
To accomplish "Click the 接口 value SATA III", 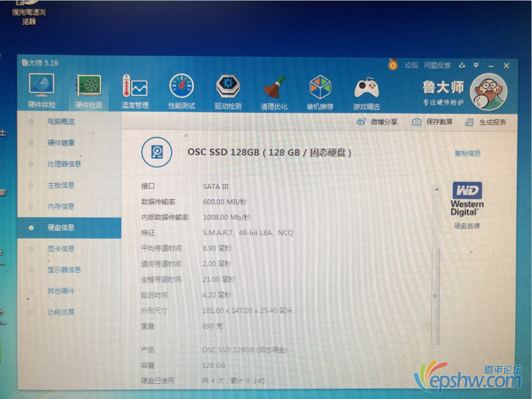I will tap(216, 187).
